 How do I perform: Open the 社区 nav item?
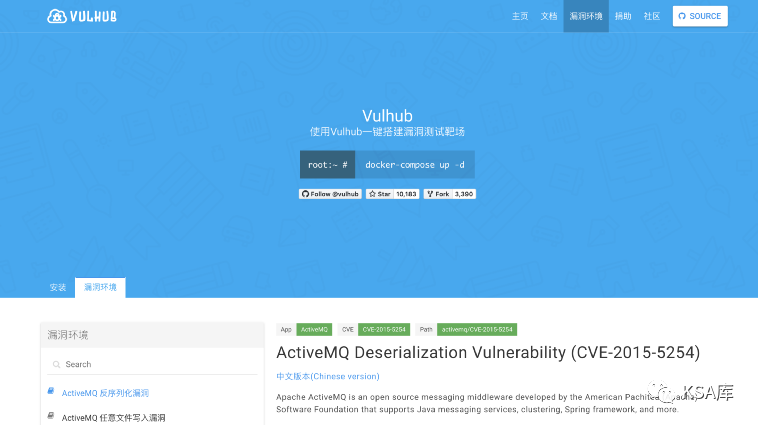[652, 16]
